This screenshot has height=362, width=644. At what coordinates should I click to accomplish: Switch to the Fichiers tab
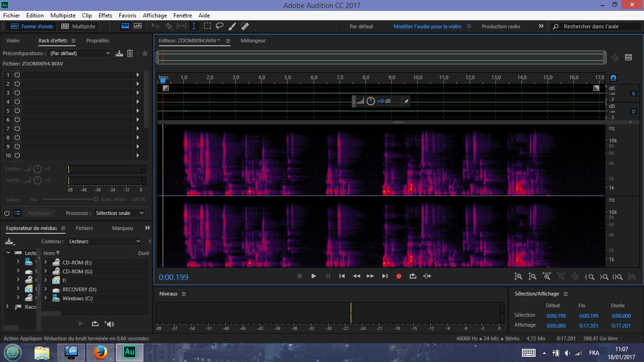coord(84,228)
